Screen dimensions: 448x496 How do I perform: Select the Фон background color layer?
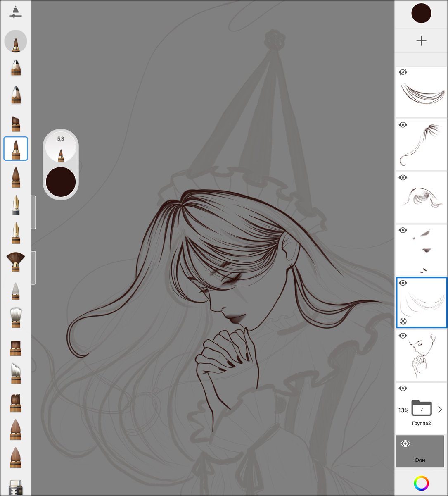tap(420, 451)
